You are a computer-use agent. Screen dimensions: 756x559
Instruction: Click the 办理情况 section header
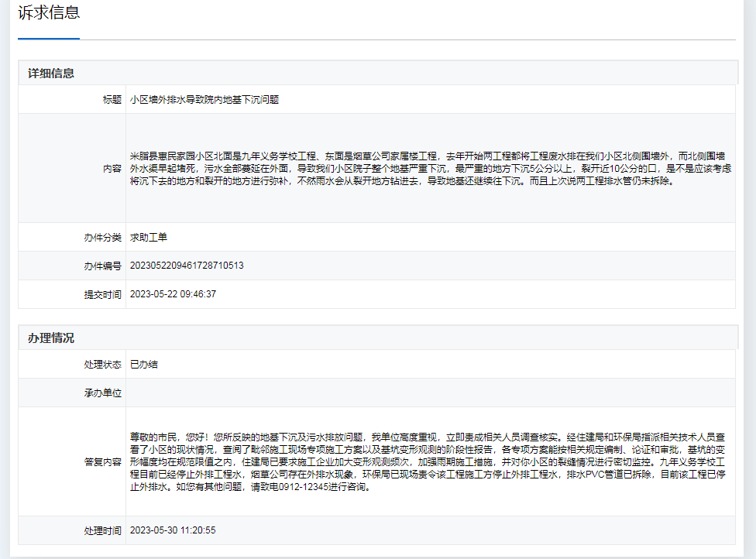51,338
